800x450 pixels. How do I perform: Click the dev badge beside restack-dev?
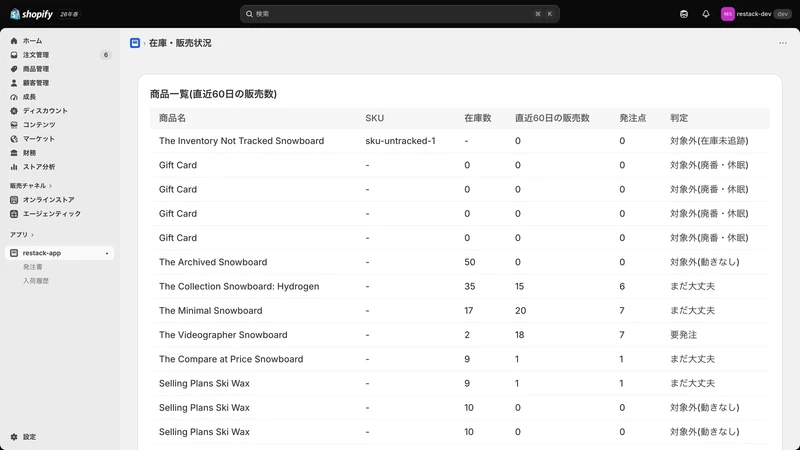(x=782, y=14)
